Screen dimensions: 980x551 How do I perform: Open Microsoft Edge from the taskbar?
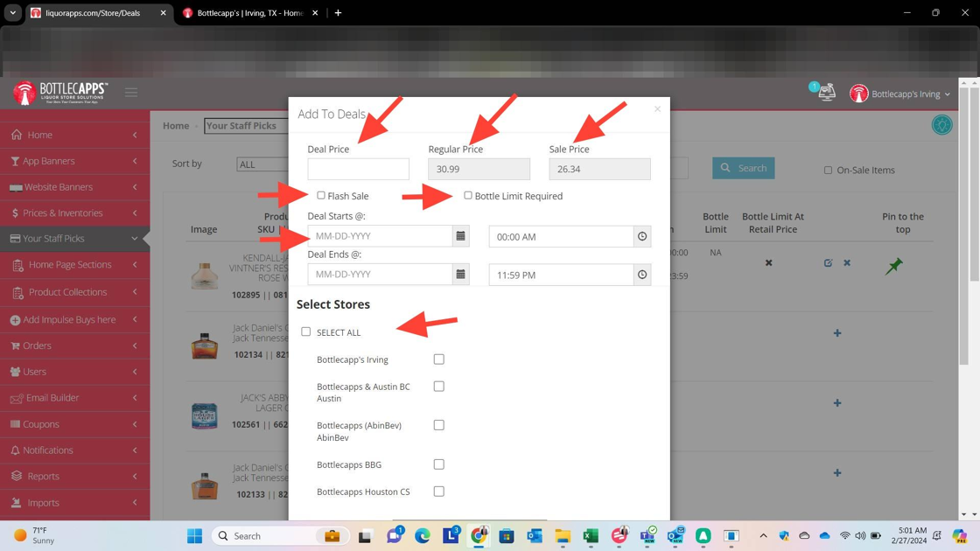pos(423,535)
